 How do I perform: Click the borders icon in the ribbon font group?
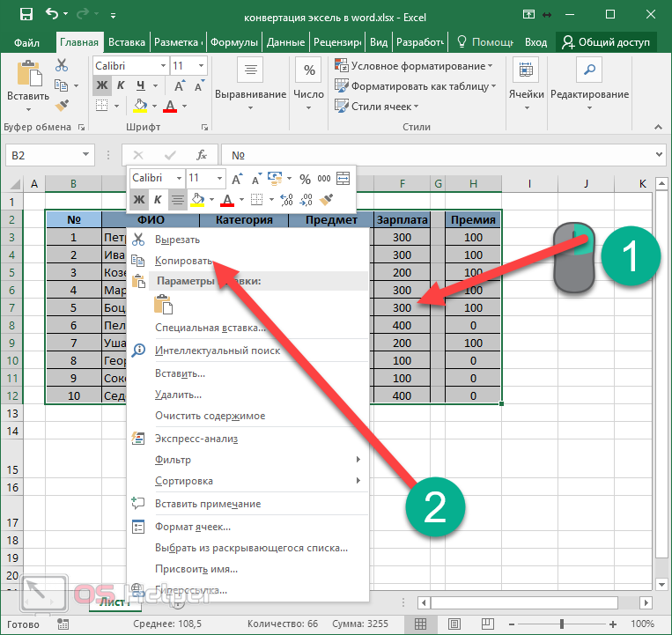coord(102,106)
